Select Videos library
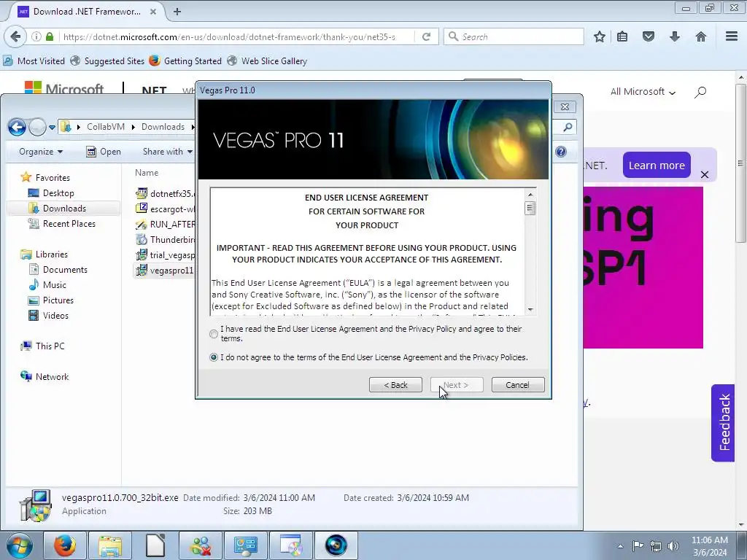Viewport: 747px width, 560px height. [x=55, y=315]
